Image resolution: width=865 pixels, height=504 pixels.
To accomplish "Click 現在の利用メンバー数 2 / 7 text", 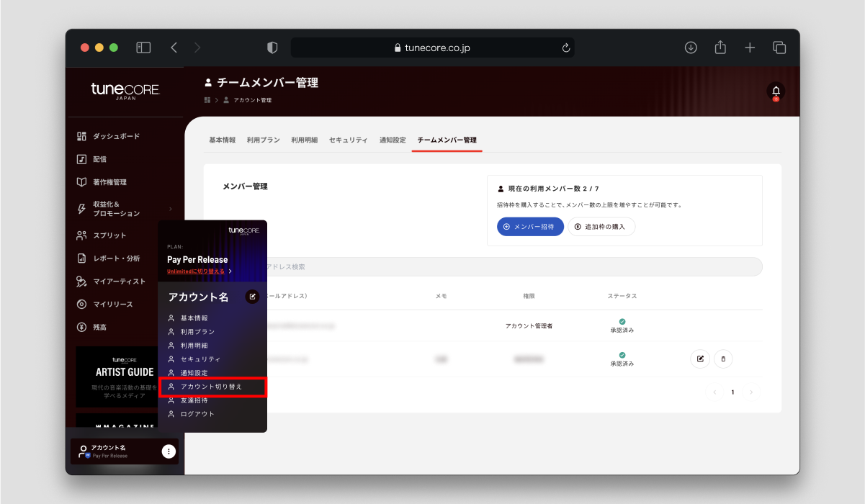I will [553, 189].
